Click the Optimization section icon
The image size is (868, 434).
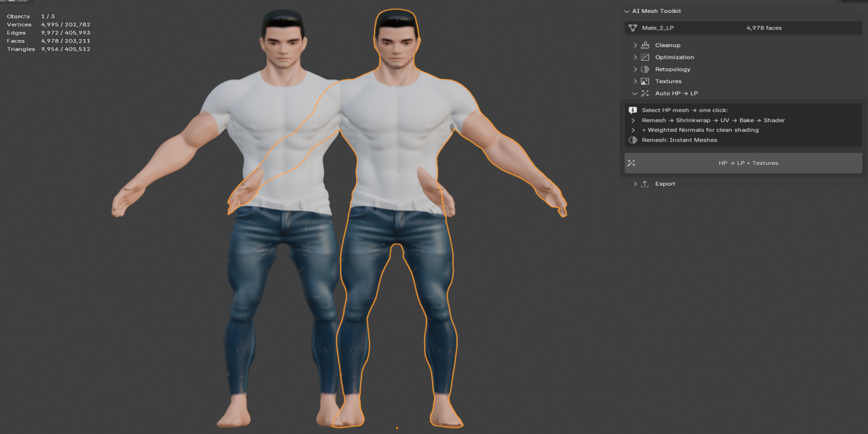645,57
